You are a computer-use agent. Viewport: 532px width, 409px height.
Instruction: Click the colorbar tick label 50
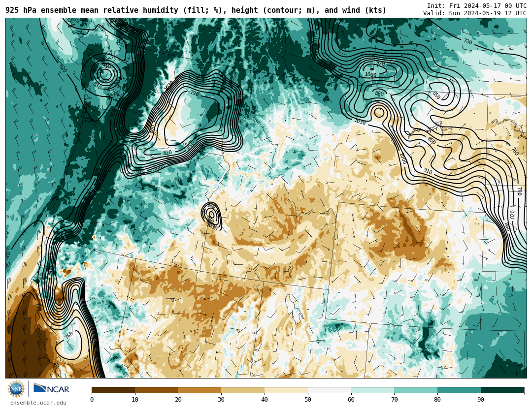tap(308, 400)
